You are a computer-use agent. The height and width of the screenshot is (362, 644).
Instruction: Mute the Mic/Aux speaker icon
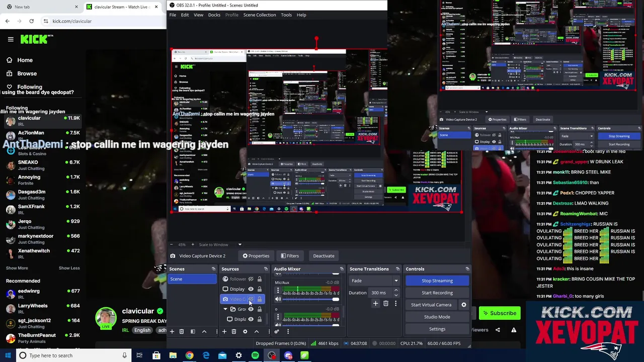click(278, 299)
